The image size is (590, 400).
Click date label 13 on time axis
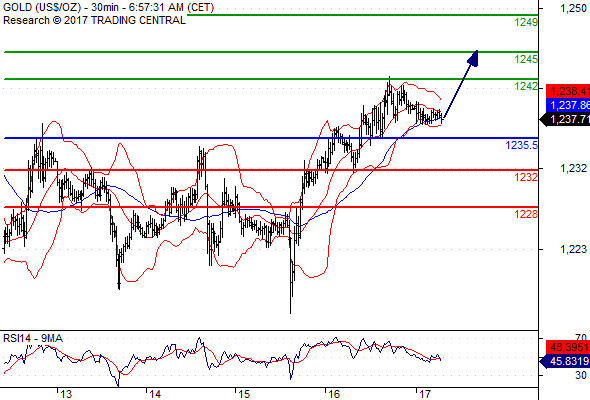[66, 394]
